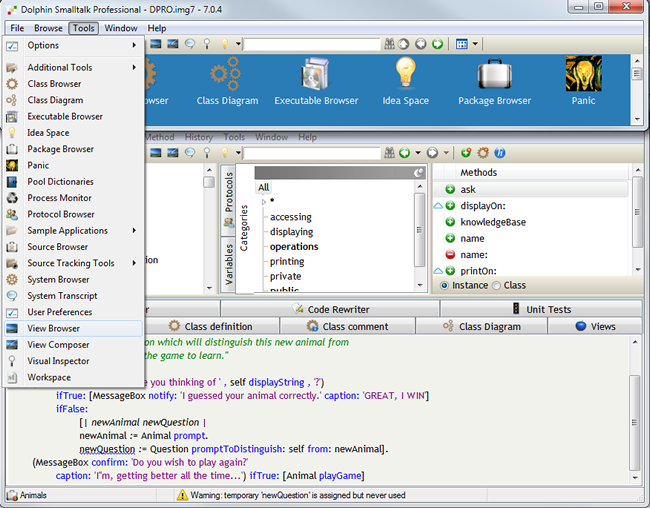Click the blue info icon in class browser toolbar
The height and width of the screenshot is (508, 650).
500,153
